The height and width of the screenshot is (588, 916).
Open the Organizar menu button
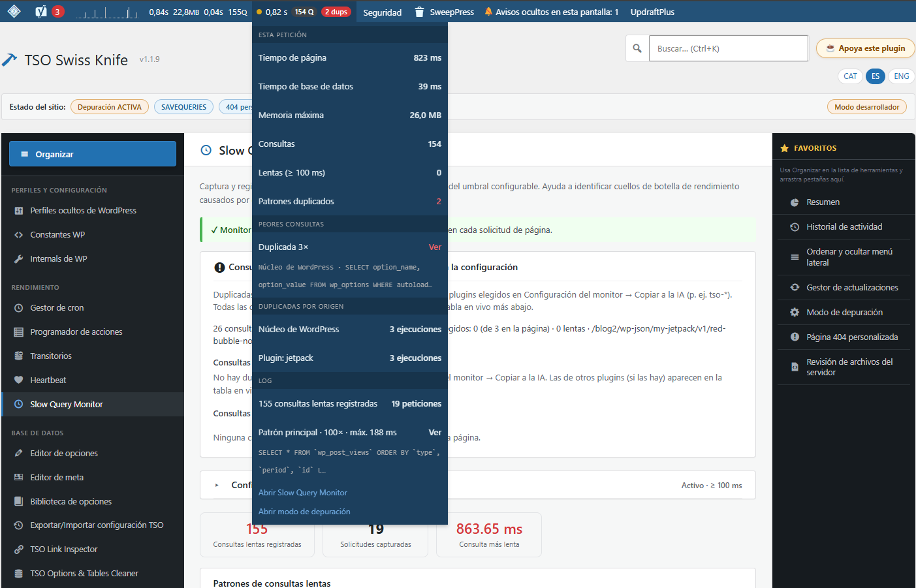(x=93, y=154)
